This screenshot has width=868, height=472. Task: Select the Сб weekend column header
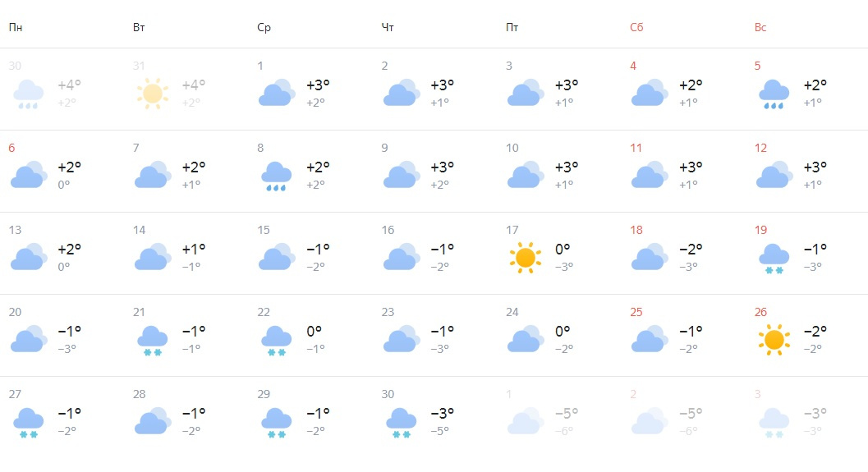(x=636, y=27)
